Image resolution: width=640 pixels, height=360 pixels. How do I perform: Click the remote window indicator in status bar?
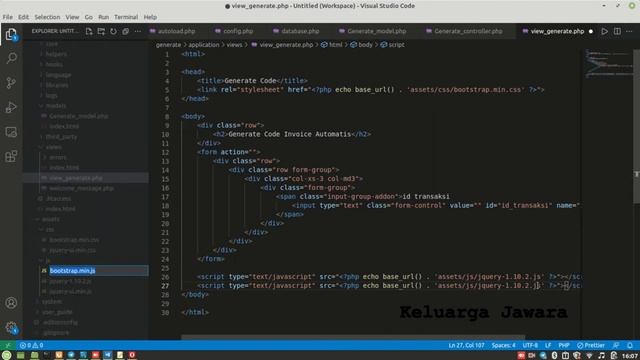pos(8,345)
